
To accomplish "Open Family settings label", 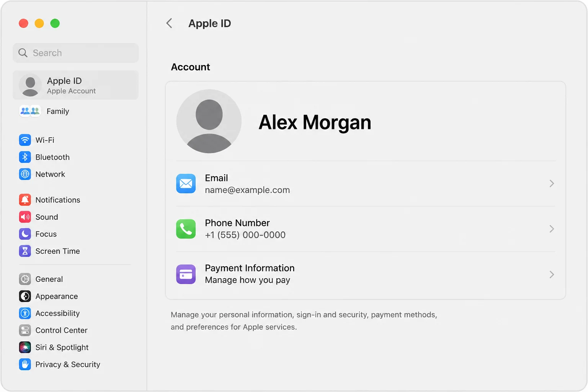I will point(58,111).
